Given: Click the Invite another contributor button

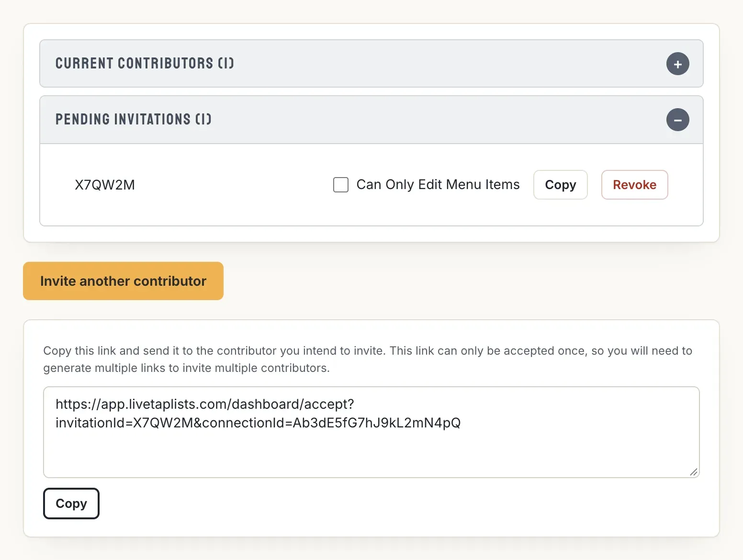Looking at the screenshot, I should (123, 281).
